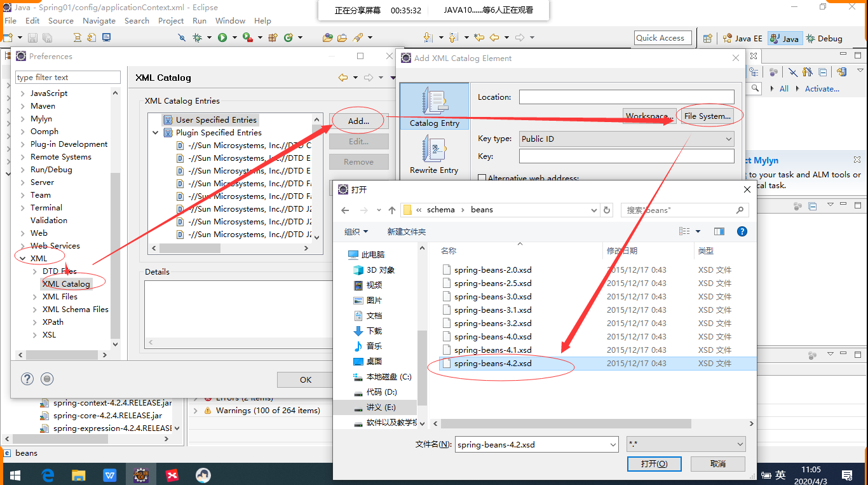Open the view options dropdown arrow in the file dialog
868x485 pixels.
[698, 231]
